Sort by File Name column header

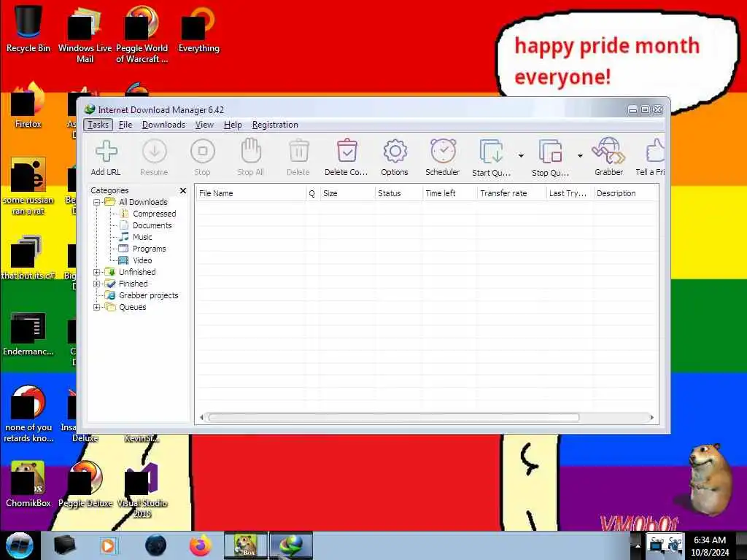(x=251, y=193)
